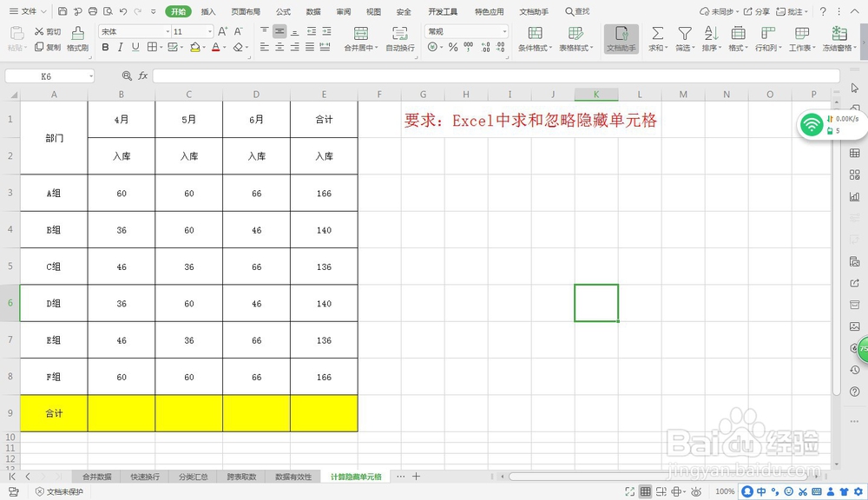Click the Sum (求和) sigma icon

coord(658,33)
